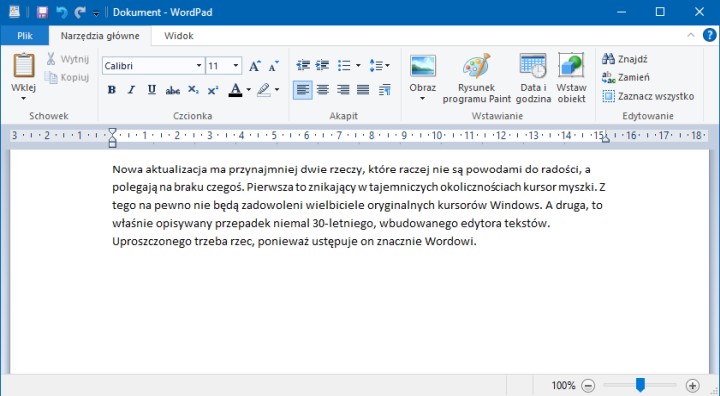Open paragraph settings dialog icon
720x396 pixels.
coord(385,90)
